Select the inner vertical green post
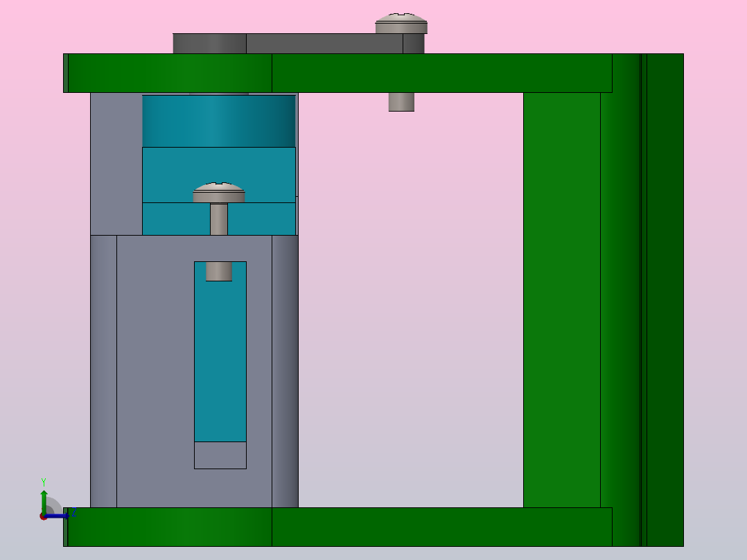Screen dimensions: 747x560 (562, 300)
